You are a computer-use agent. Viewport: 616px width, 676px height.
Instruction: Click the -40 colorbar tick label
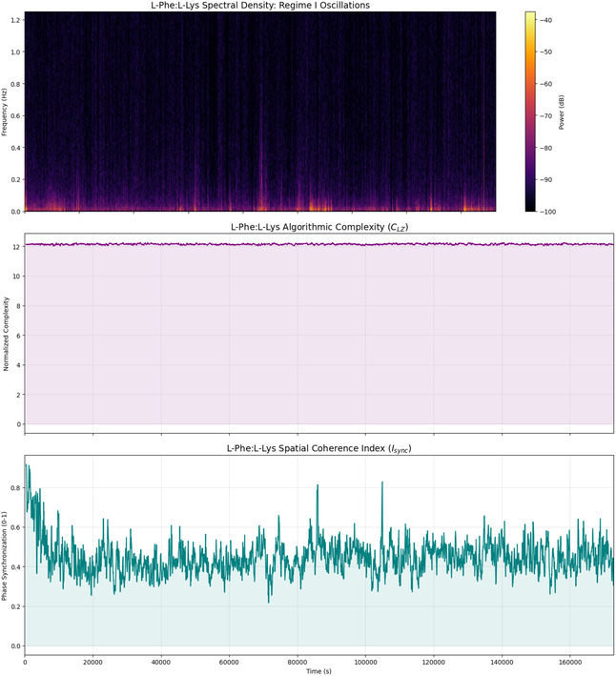[x=544, y=20]
